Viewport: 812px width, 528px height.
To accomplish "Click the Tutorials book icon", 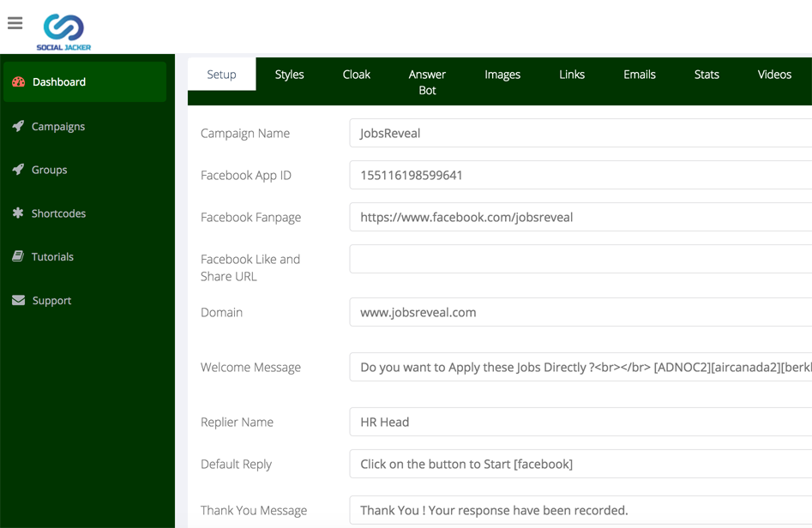I will (18, 257).
